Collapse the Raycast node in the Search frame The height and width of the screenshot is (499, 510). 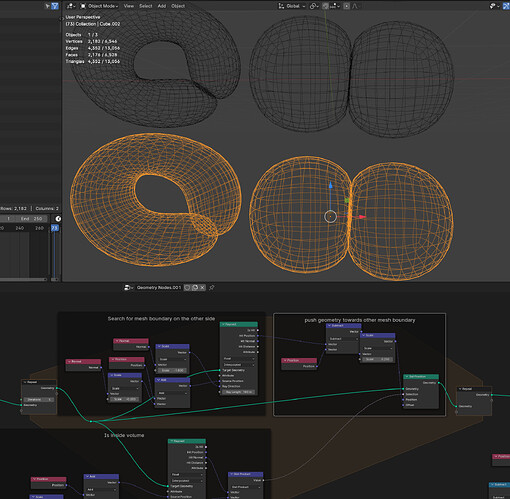click(x=223, y=324)
